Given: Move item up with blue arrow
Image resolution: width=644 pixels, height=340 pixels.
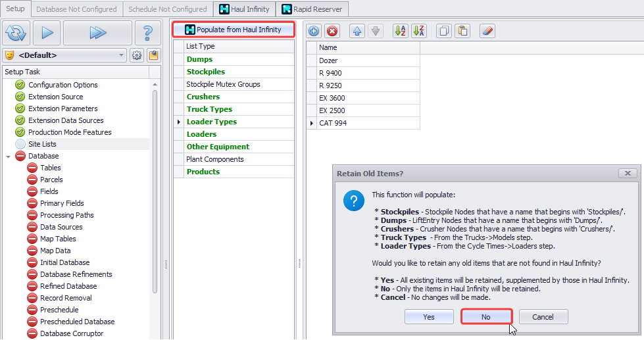Looking at the screenshot, I should coord(357,31).
